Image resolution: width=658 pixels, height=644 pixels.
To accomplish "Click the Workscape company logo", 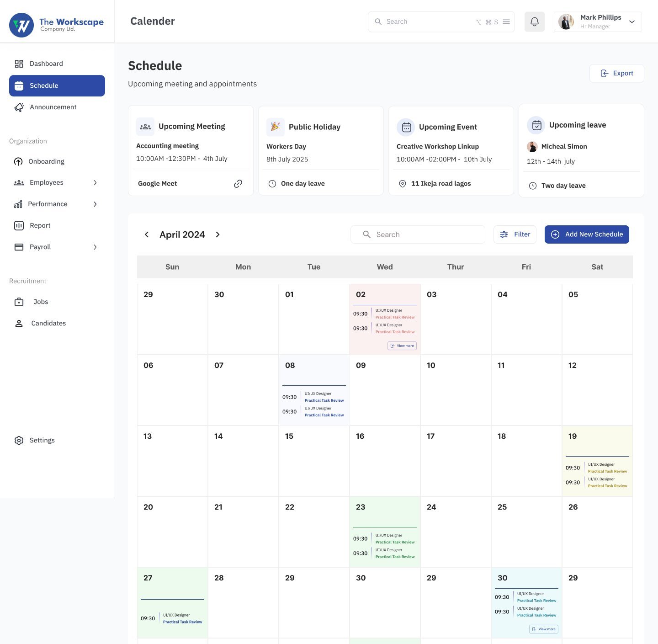I will [x=57, y=25].
